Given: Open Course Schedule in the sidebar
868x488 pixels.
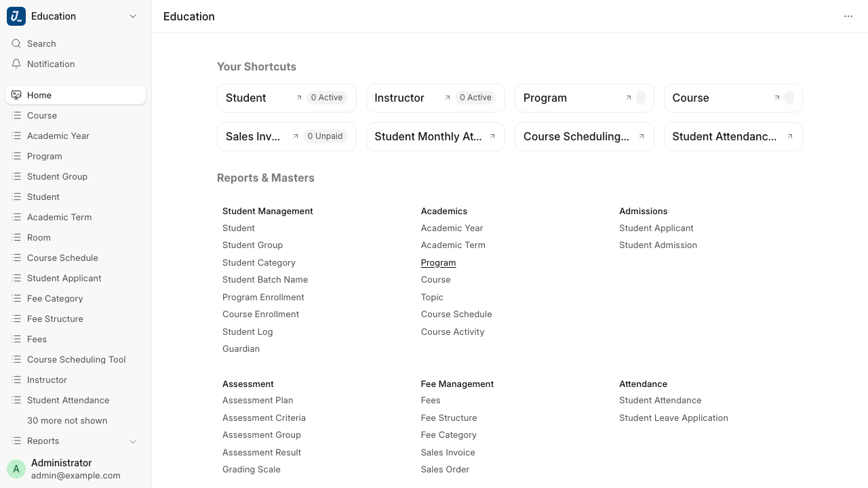Looking at the screenshot, I should click(x=75, y=258).
